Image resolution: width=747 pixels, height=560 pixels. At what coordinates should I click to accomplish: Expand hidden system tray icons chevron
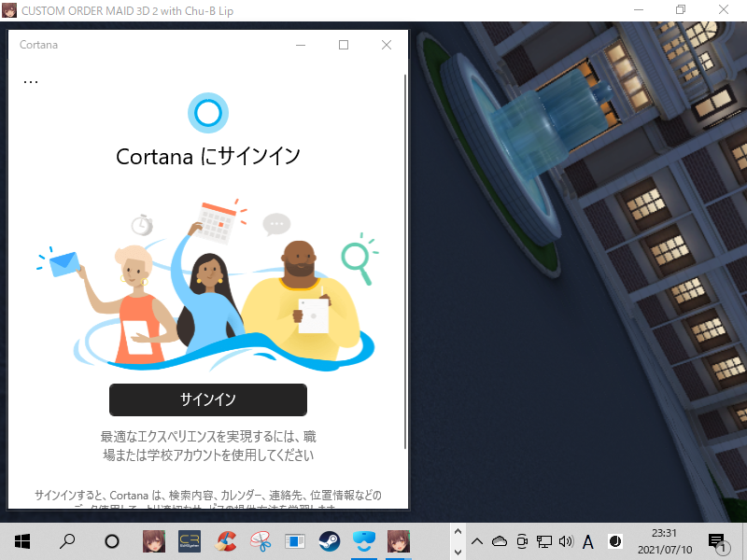click(477, 541)
